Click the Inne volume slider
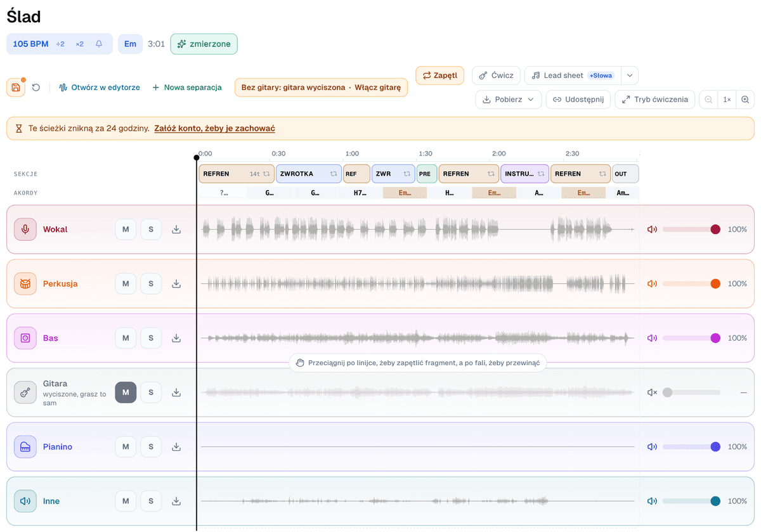 click(x=692, y=501)
